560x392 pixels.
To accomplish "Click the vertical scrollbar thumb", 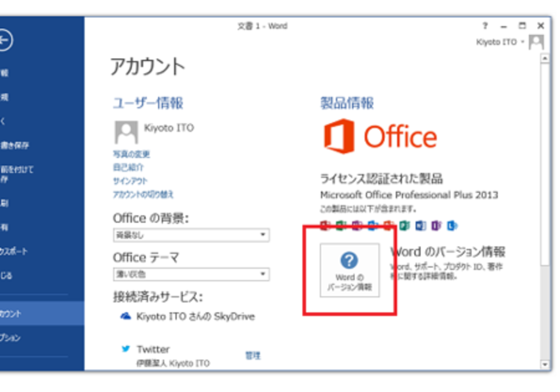I will (545, 164).
